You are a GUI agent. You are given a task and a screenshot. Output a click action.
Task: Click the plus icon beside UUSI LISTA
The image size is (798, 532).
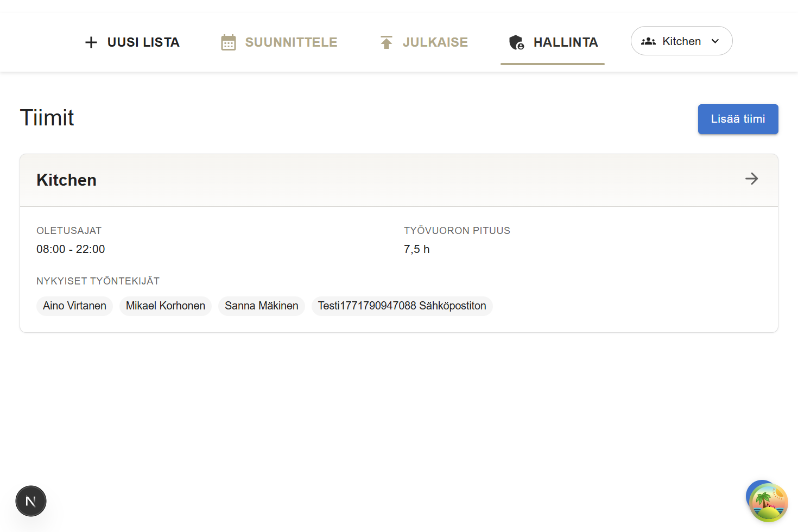click(x=91, y=42)
